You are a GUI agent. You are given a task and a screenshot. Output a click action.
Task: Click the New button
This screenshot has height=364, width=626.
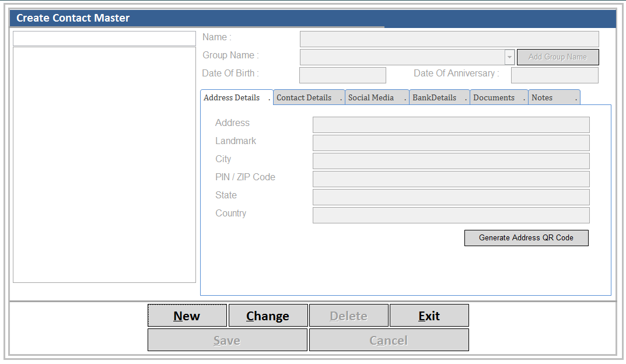pyautogui.click(x=187, y=316)
